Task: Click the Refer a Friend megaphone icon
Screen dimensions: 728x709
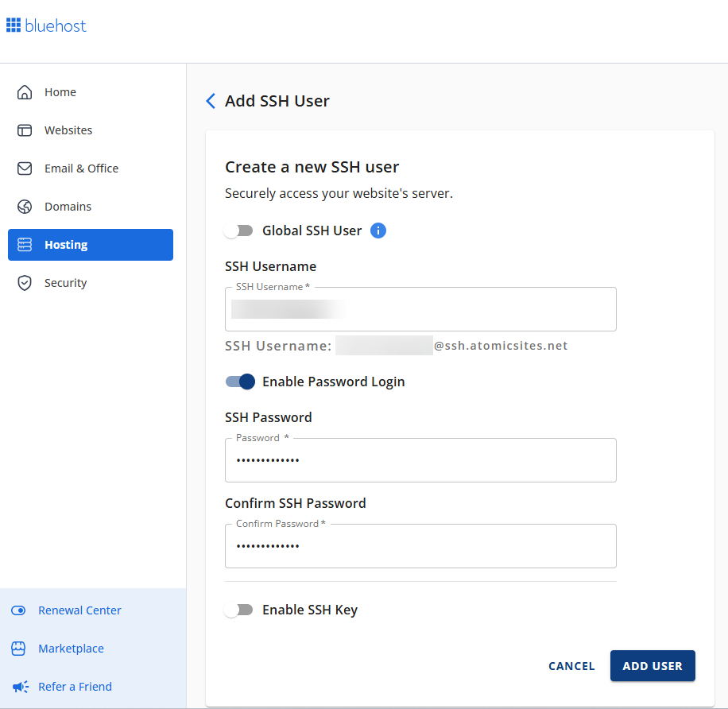Action: click(18, 687)
